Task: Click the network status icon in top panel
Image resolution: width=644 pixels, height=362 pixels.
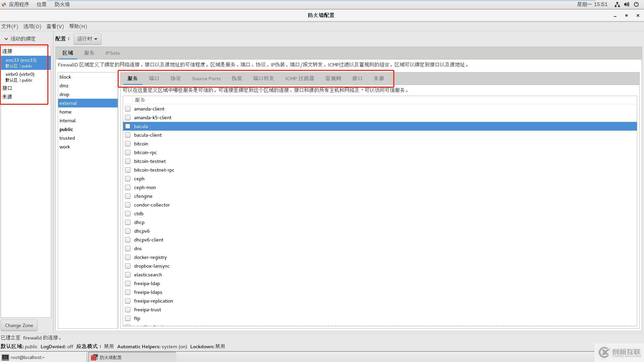Action: (x=617, y=4)
